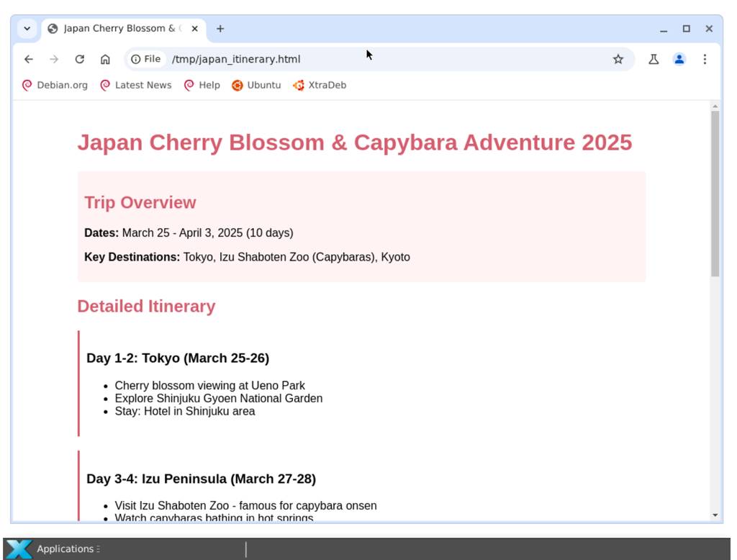
Task: View site information File icon
Action: tap(145, 59)
